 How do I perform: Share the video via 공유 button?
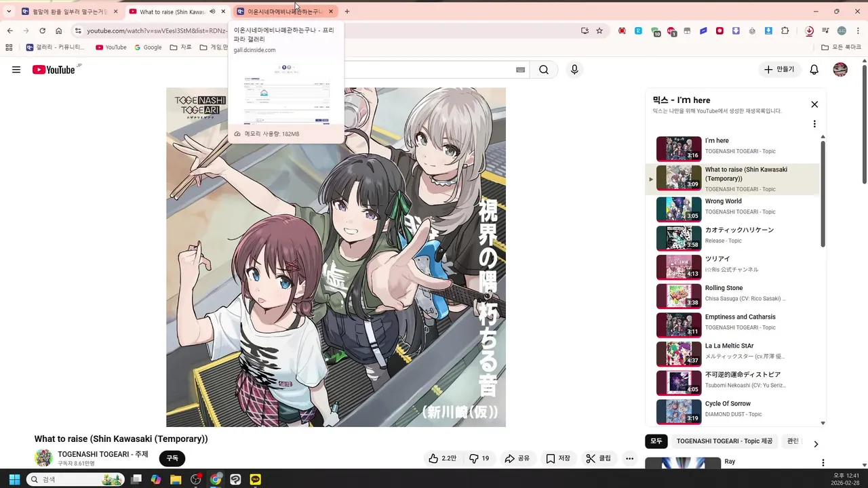(x=517, y=459)
